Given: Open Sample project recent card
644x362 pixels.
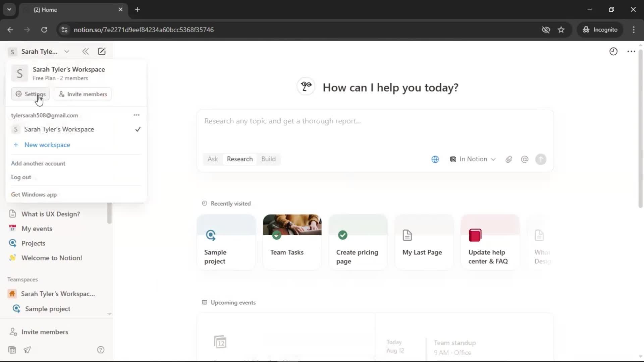Looking at the screenshot, I should [x=226, y=242].
